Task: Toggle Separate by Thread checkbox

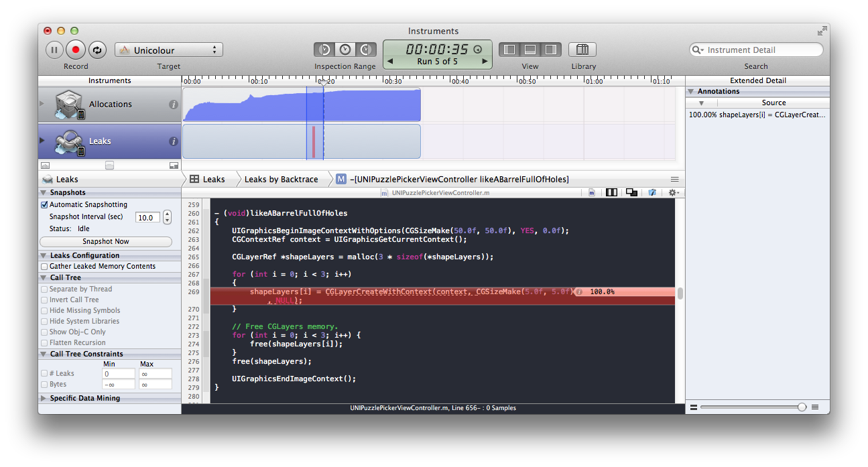Action: [x=44, y=289]
